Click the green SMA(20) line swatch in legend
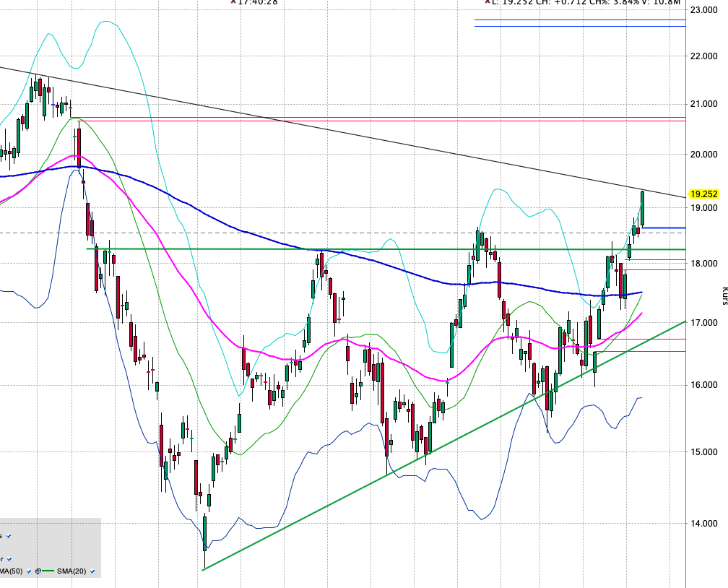The height and width of the screenshot is (588, 728). click(x=49, y=571)
